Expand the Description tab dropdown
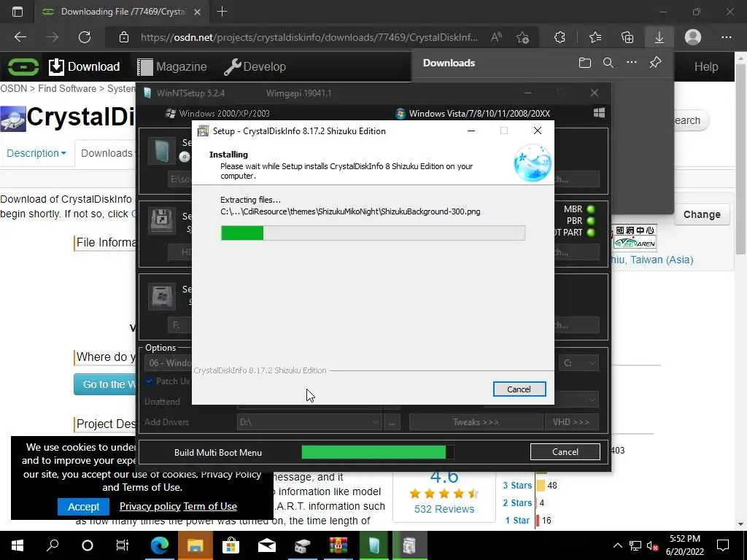 tap(36, 153)
